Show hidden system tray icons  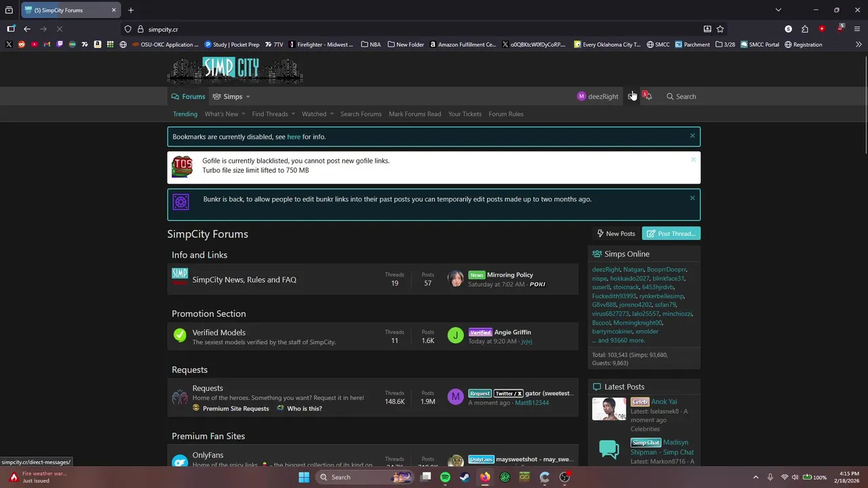coord(755,477)
